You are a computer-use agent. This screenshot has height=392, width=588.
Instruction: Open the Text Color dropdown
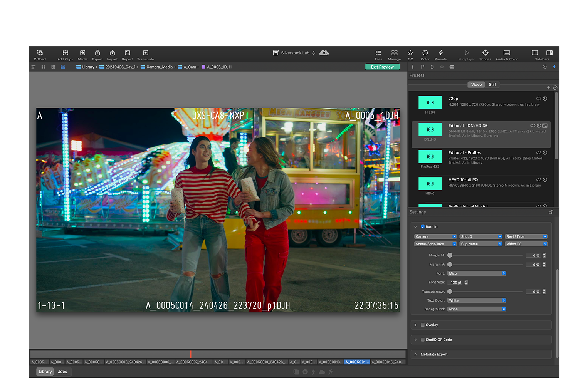point(477,300)
